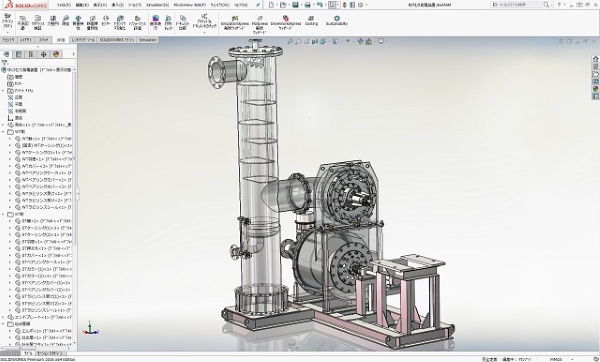The width and height of the screenshot is (600, 362).
Task: Open the Home icon in right task pane
Action: (x=595, y=59)
